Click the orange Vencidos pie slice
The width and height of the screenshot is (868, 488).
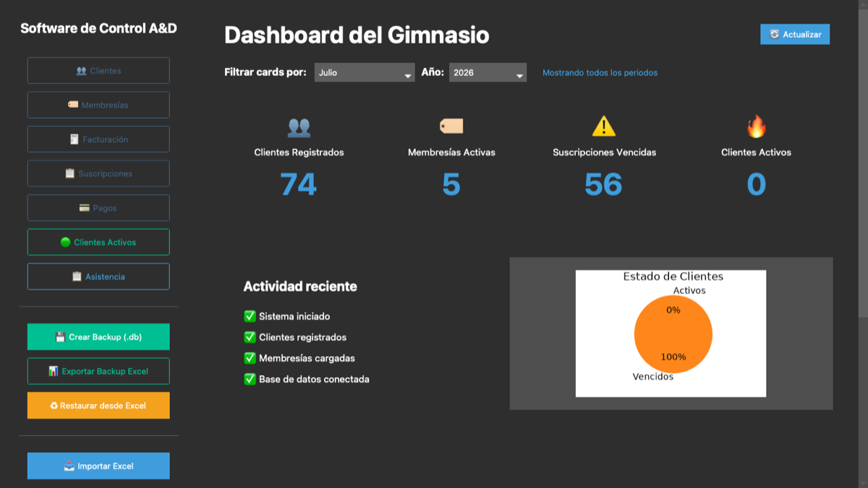click(x=673, y=334)
